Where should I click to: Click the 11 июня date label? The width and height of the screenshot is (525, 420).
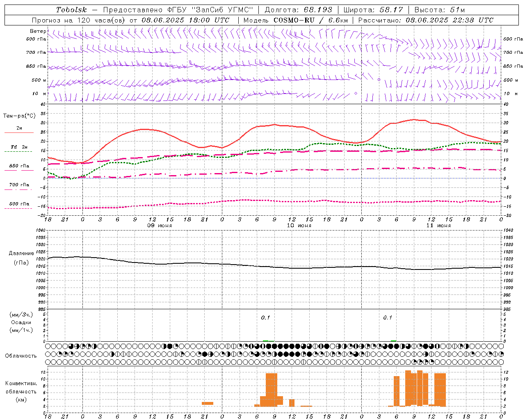click(x=438, y=226)
